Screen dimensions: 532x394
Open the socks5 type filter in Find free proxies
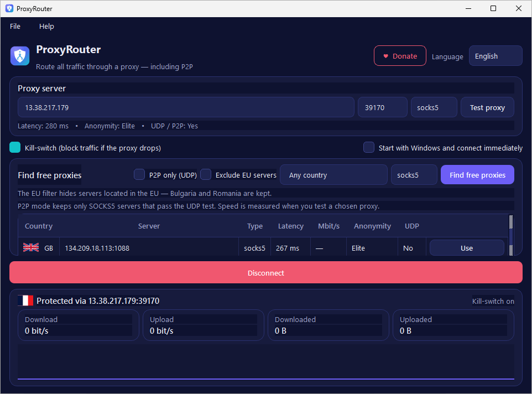pos(414,175)
